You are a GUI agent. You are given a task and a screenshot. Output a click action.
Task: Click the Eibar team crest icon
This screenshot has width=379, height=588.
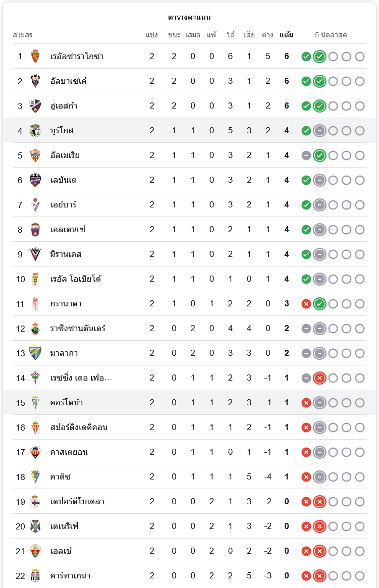point(35,204)
